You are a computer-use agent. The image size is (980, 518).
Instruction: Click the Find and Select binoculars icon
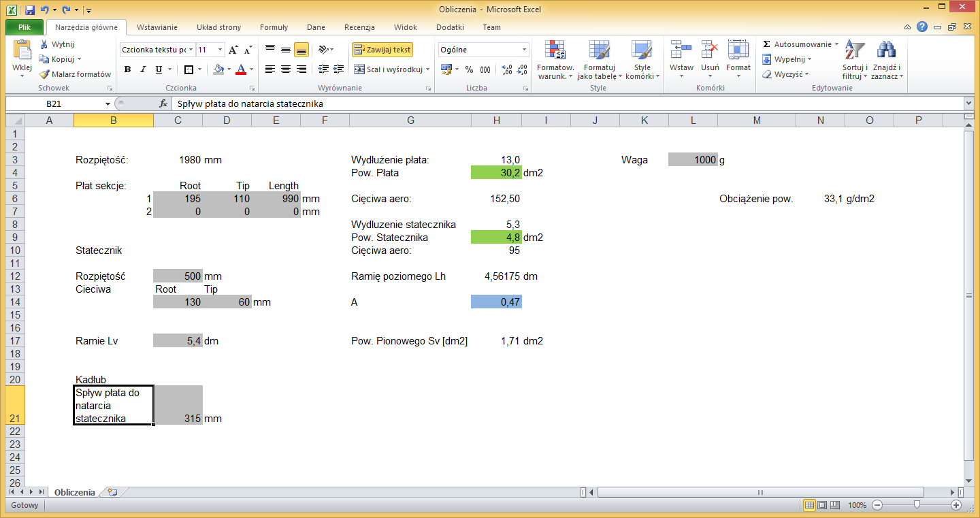pos(885,50)
